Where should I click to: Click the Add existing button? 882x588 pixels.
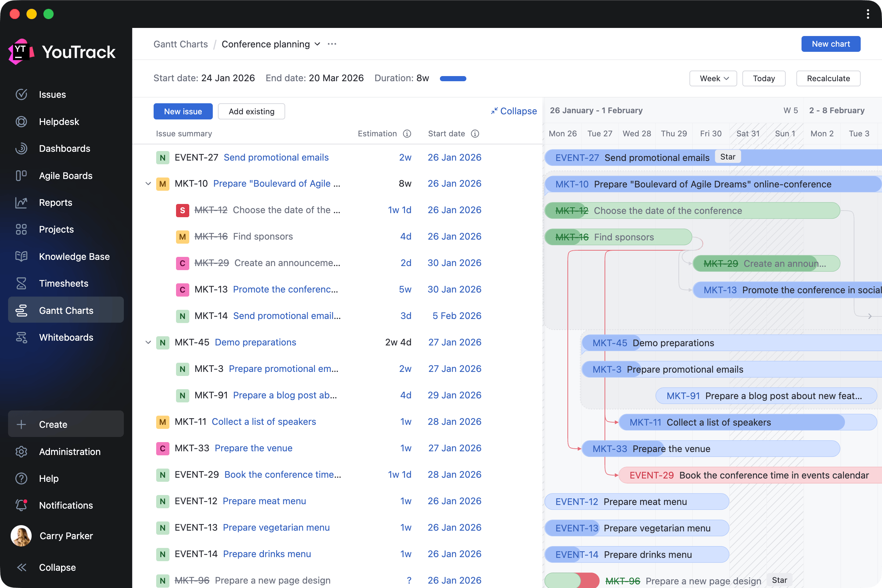point(251,111)
